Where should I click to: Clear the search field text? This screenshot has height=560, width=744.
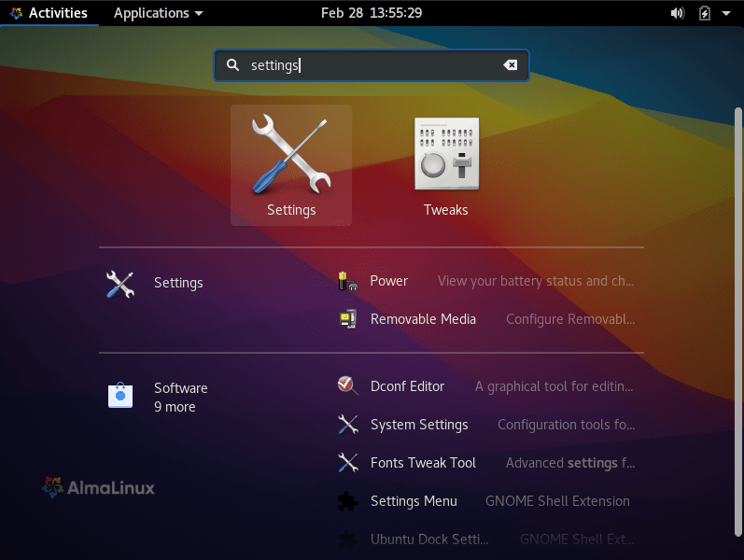pos(510,65)
